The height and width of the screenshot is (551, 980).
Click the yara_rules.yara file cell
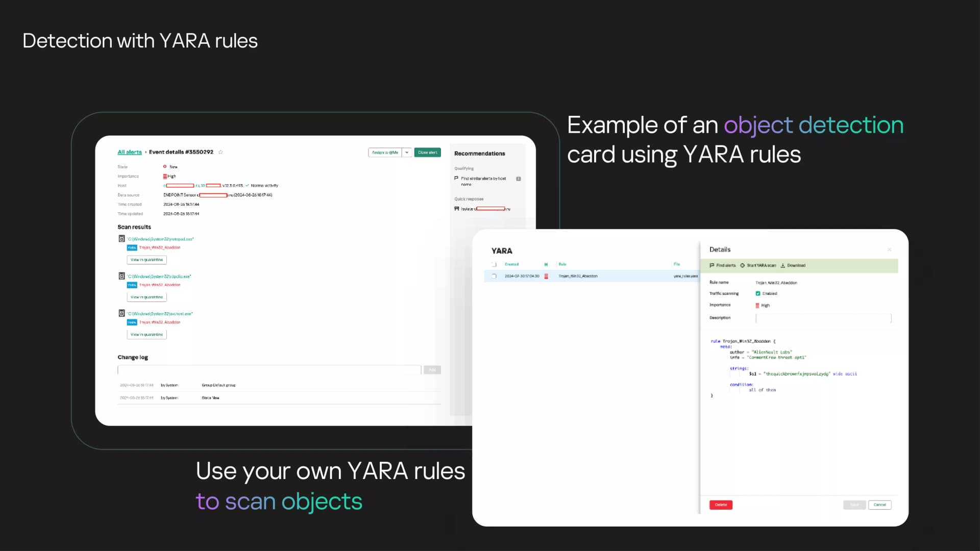[685, 276]
